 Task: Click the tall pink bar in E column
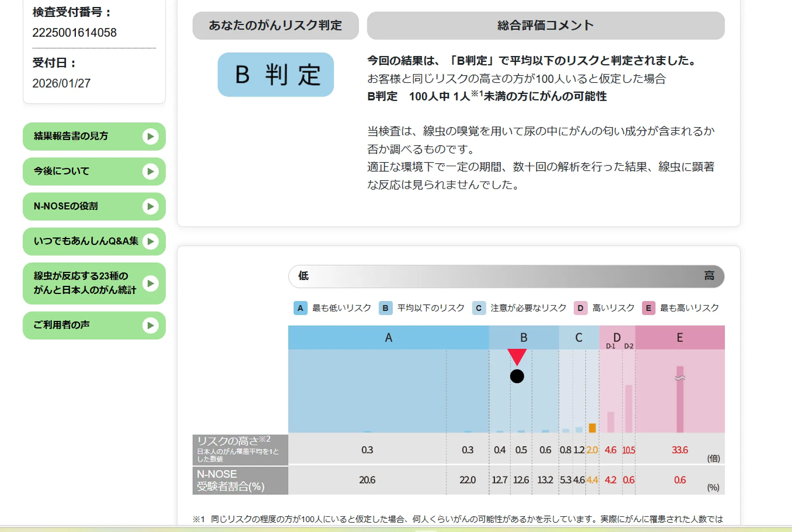click(x=680, y=402)
